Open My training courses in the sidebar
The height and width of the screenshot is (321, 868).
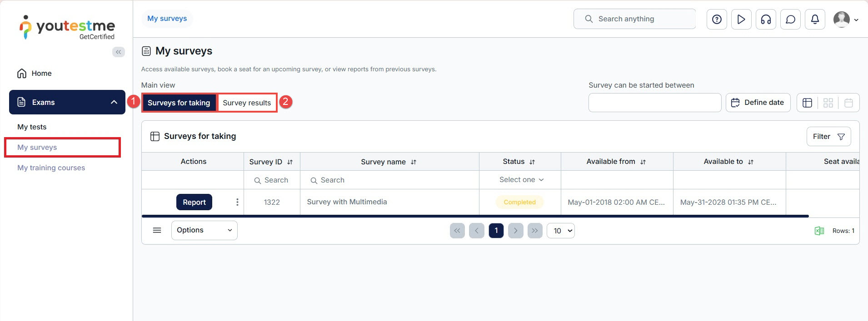pos(51,168)
